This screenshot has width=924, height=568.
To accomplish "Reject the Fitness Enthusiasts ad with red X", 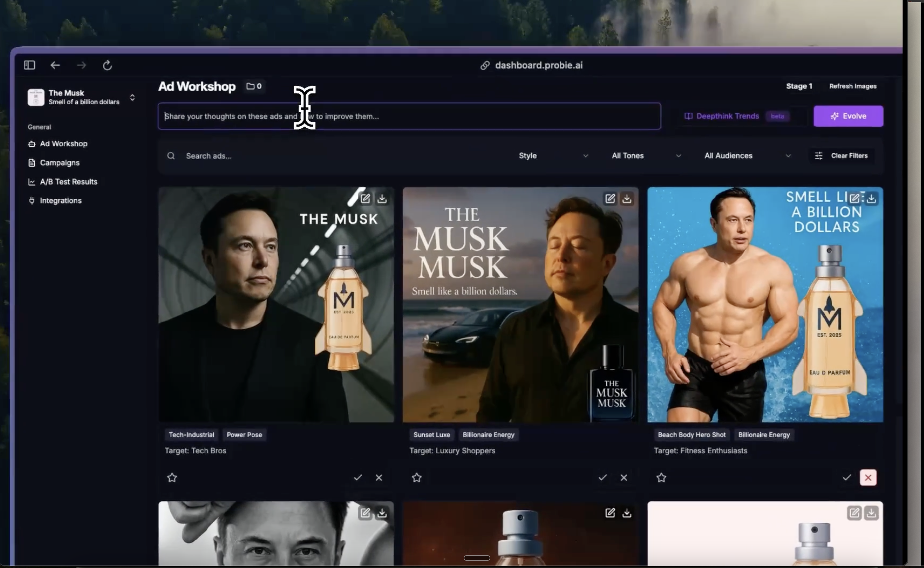I will click(x=868, y=478).
